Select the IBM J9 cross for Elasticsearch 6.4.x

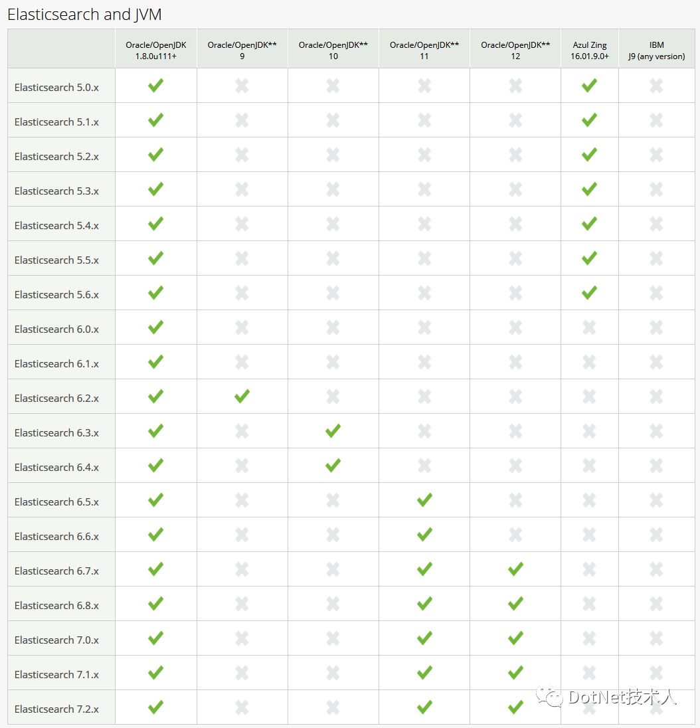point(656,466)
